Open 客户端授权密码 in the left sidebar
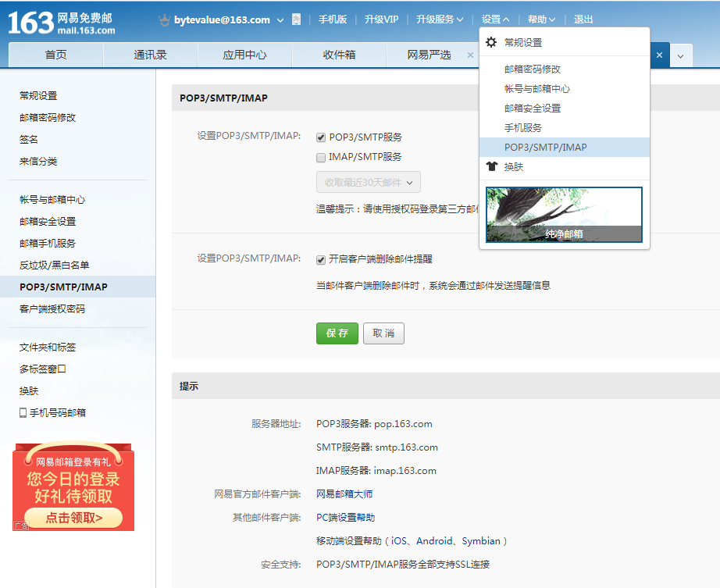 click(x=52, y=309)
